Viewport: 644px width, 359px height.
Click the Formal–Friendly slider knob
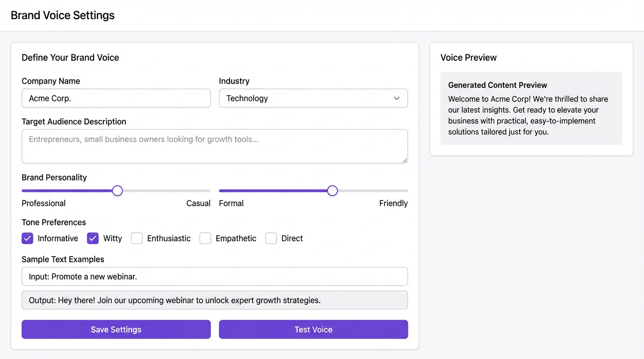point(332,191)
